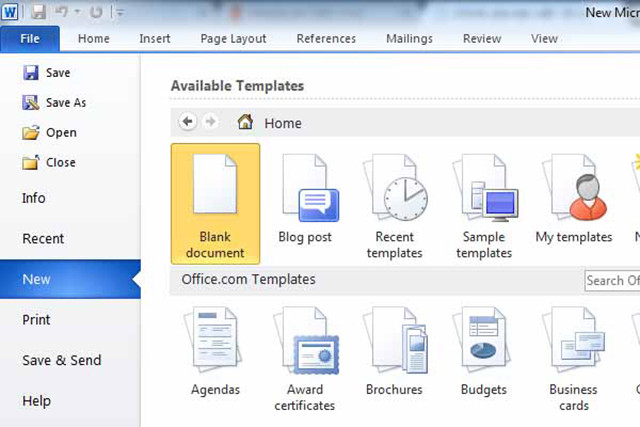Open My templates person icon

point(574,187)
